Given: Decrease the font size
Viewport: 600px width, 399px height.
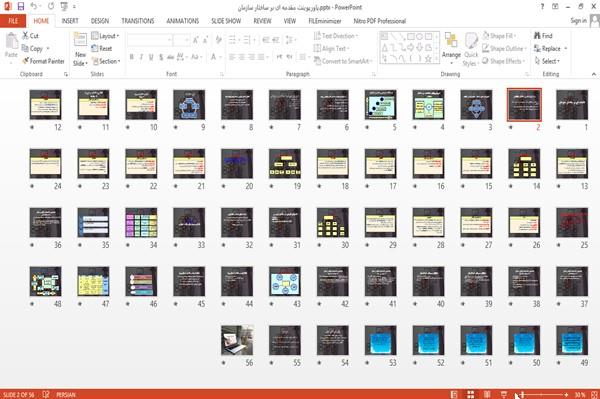Looking at the screenshot, I should (x=205, y=40).
